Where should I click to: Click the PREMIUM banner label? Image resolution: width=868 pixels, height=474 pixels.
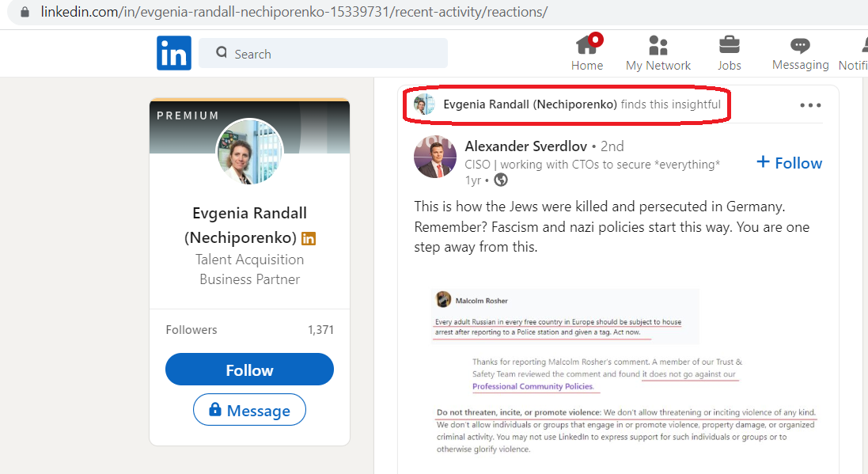188,116
